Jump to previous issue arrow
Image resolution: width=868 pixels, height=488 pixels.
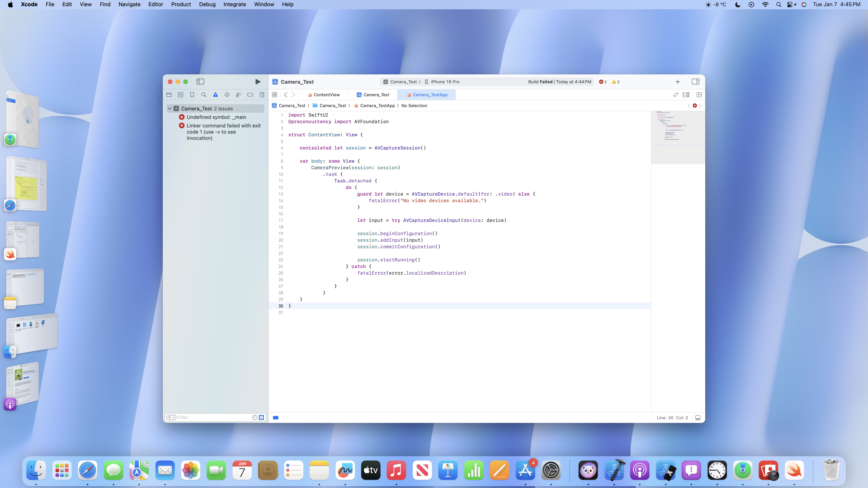689,105
